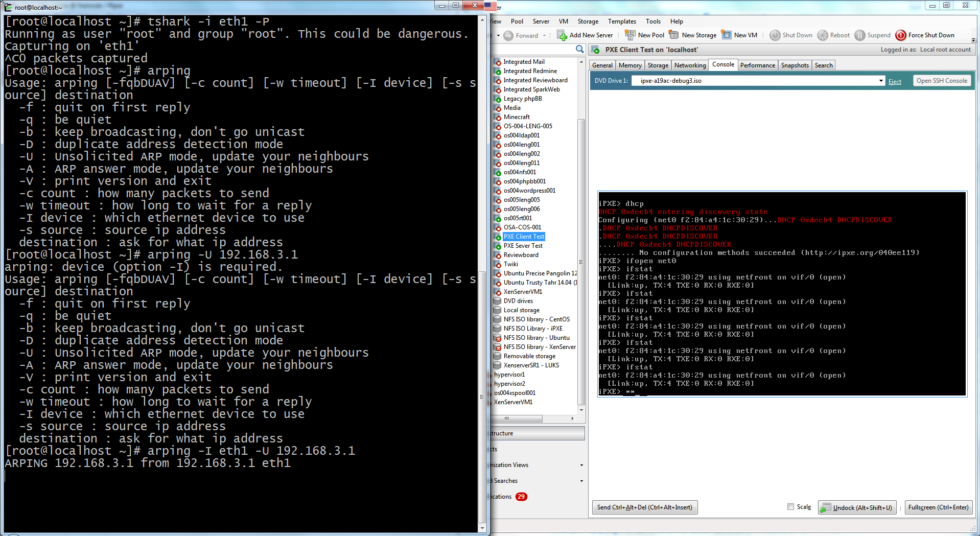980x536 pixels.
Task: Click the DVD drives storage icon
Action: pos(497,301)
